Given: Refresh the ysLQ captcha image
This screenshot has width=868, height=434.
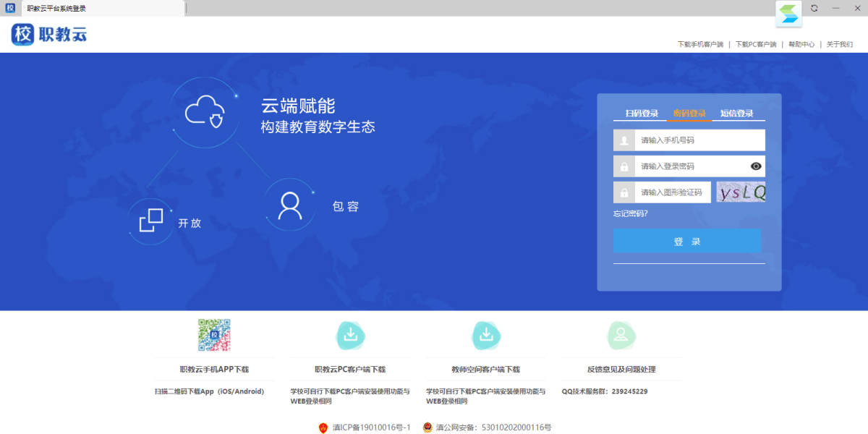Looking at the screenshot, I should coord(741,192).
